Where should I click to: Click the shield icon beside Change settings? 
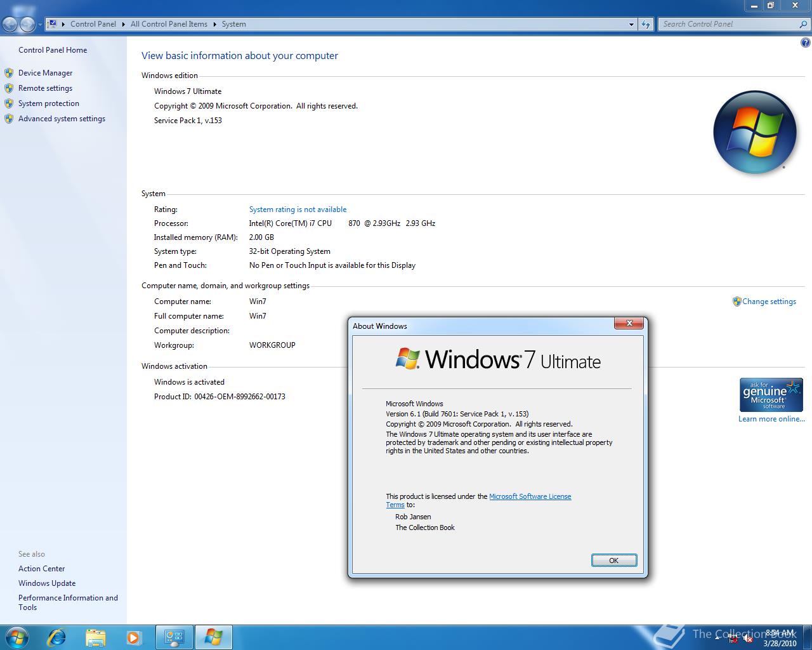pyautogui.click(x=737, y=302)
